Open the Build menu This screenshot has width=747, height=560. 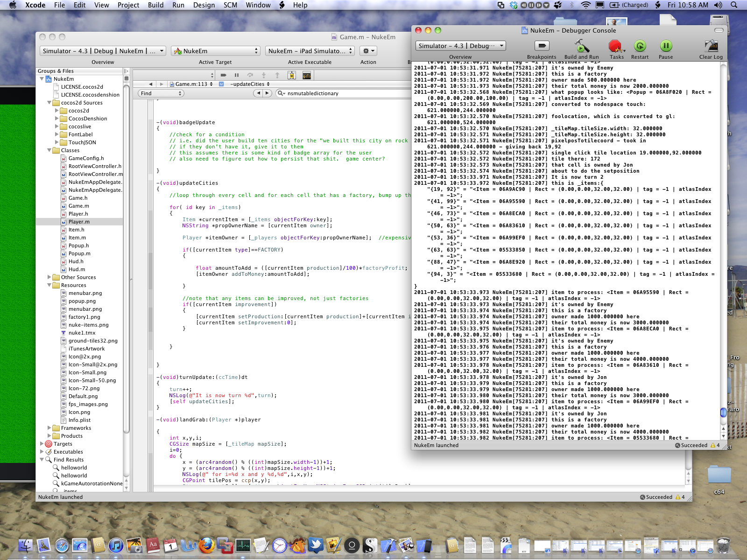(x=155, y=5)
